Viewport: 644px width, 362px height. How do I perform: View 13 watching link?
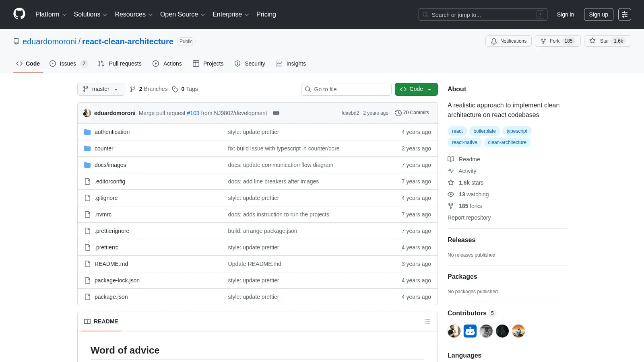coord(468,194)
